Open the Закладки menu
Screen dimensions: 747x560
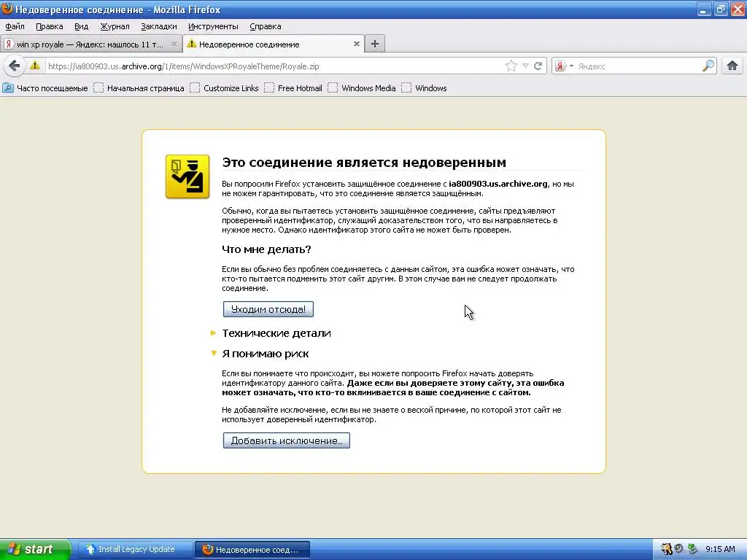(x=158, y=26)
